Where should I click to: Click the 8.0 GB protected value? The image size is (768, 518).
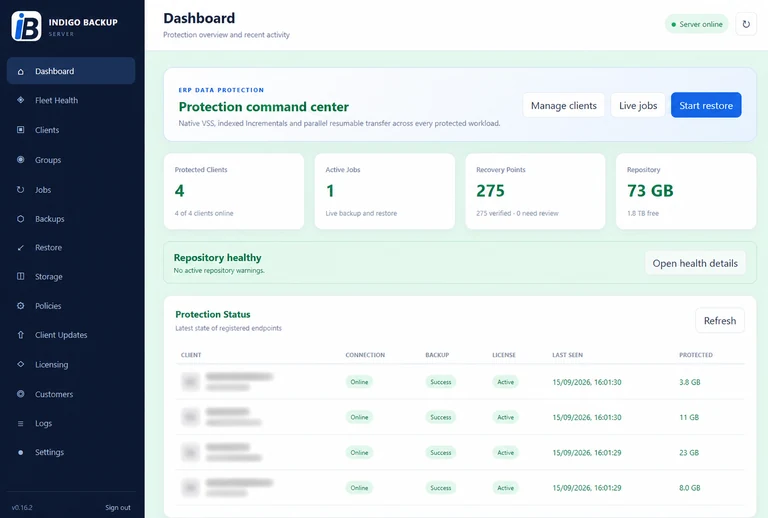pos(690,488)
